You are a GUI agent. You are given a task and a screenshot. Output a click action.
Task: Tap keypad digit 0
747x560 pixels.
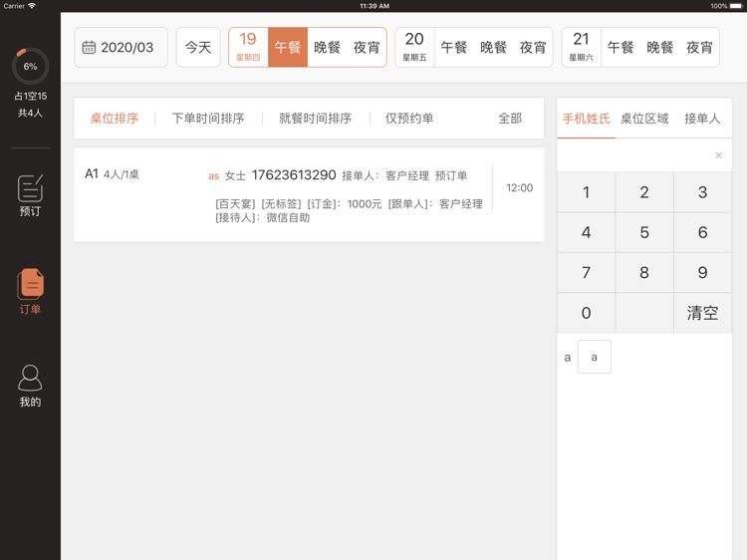tap(586, 313)
